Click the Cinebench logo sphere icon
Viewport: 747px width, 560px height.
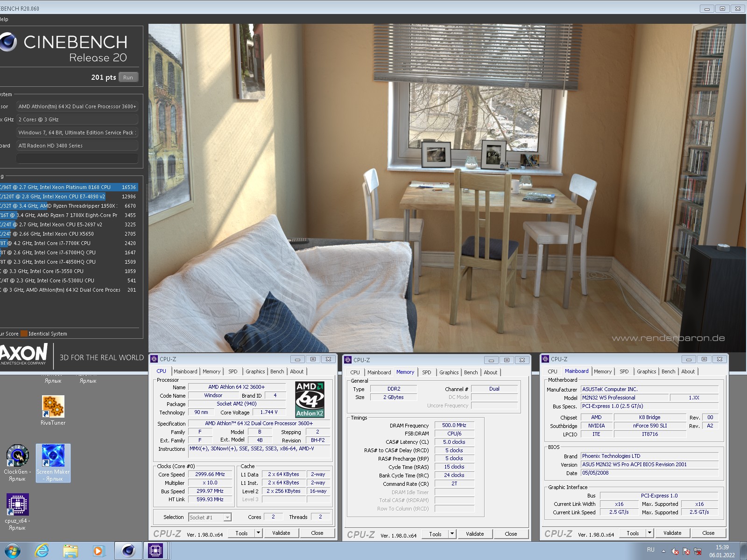click(8, 42)
